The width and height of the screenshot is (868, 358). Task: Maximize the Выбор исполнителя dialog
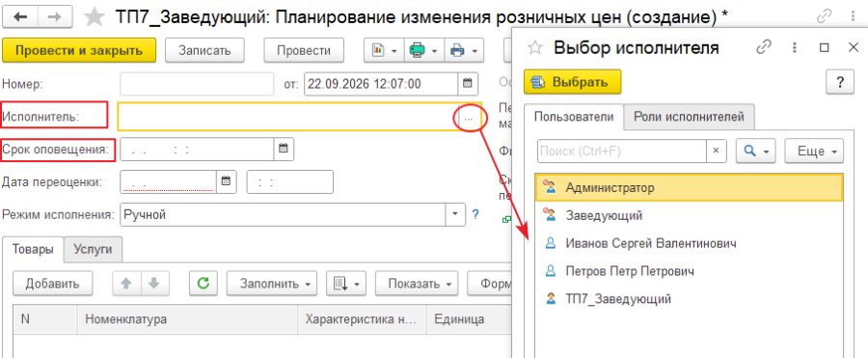(x=825, y=47)
